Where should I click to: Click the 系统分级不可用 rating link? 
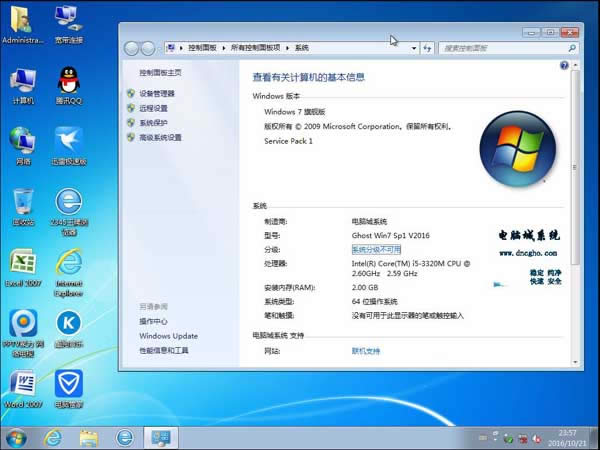coord(376,249)
